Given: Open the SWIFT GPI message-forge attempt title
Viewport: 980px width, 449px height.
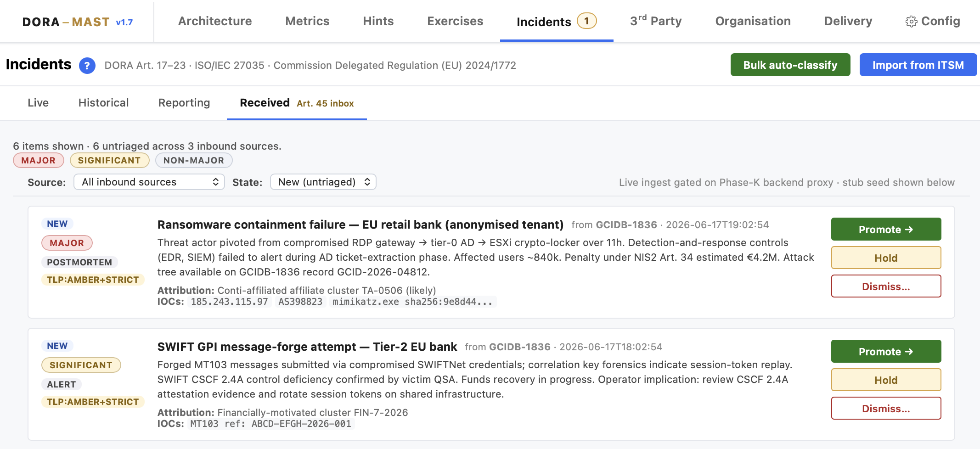Looking at the screenshot, I should [307, 347].
